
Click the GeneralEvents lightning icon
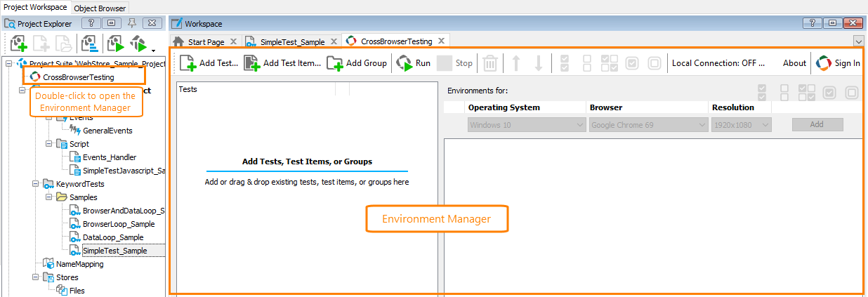(75, 131)
